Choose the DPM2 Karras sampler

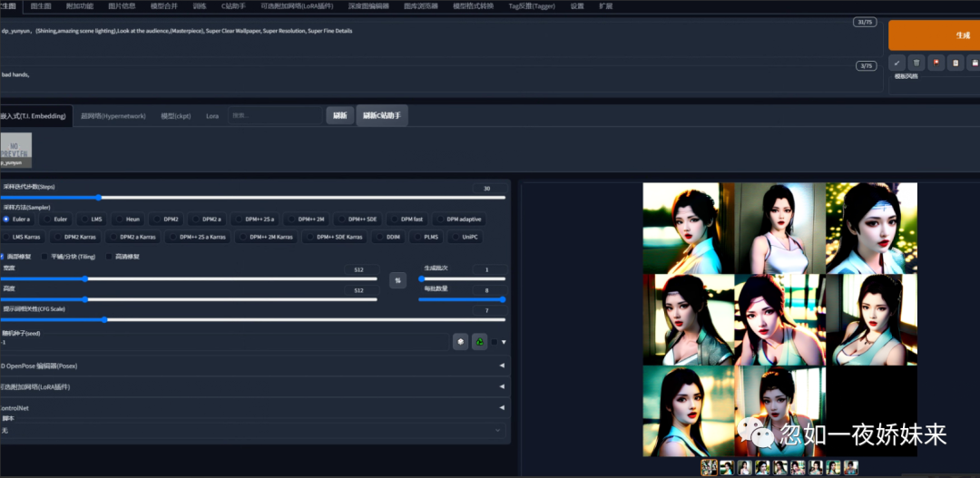[75, 238]
